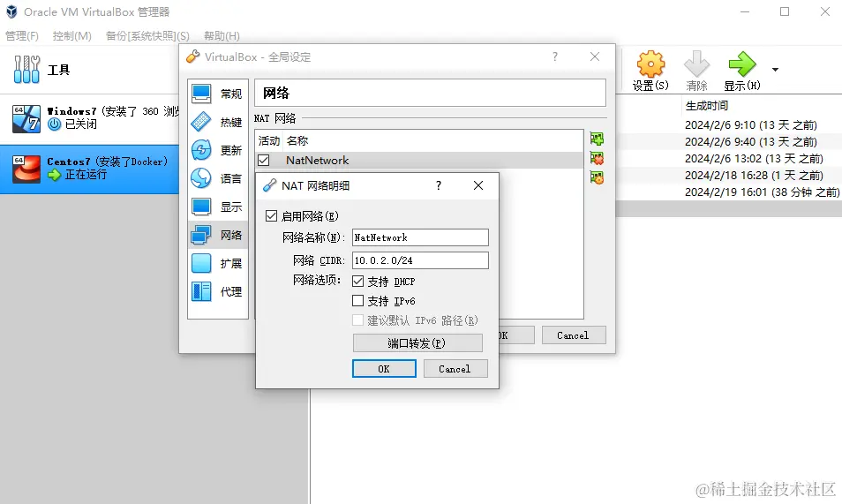Select the 网络 network settings page
Viewport: 842px width, 504px height.
[217, 235]
